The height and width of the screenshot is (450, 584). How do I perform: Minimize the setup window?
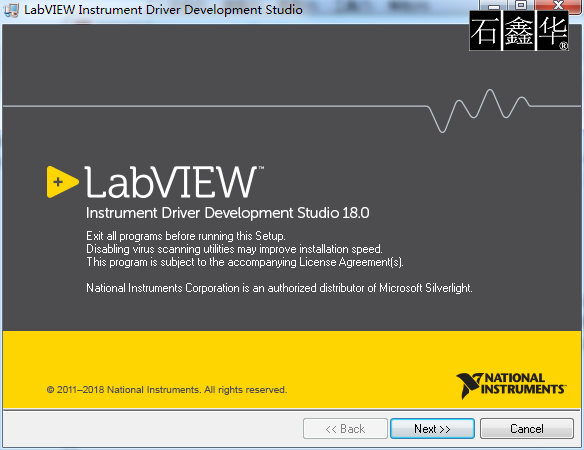[x=494, y=5]
